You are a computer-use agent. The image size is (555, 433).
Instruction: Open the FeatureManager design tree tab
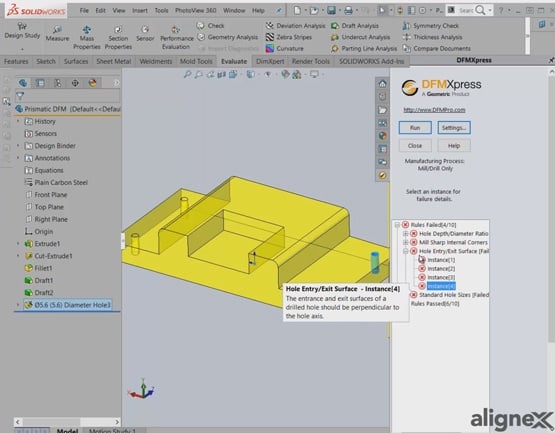point(23,83)
